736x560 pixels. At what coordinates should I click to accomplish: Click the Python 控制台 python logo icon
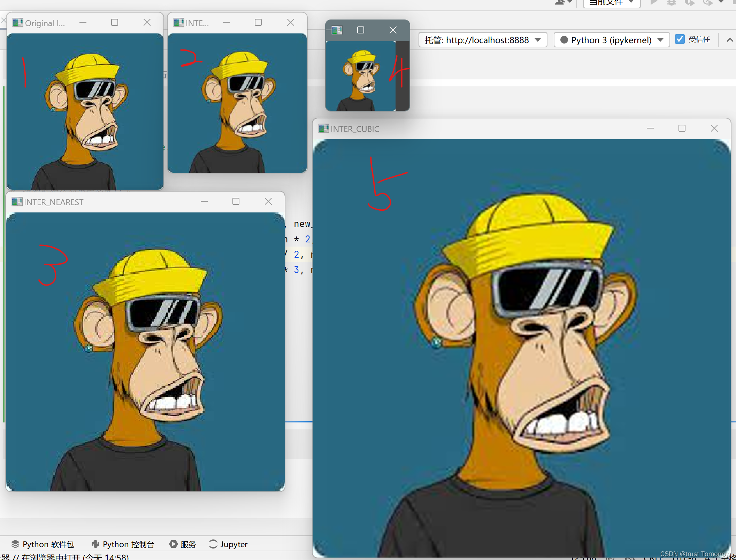click(x=95, y=544)
